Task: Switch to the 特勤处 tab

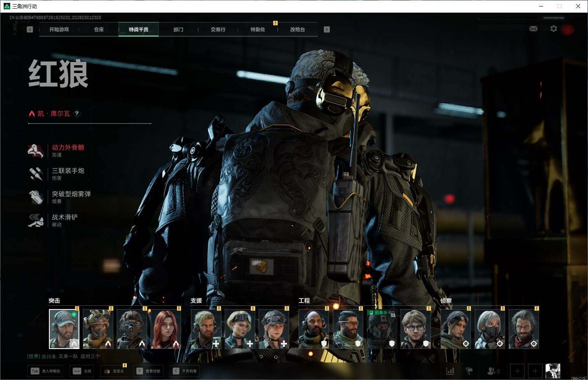Action: tap(258, 29)
